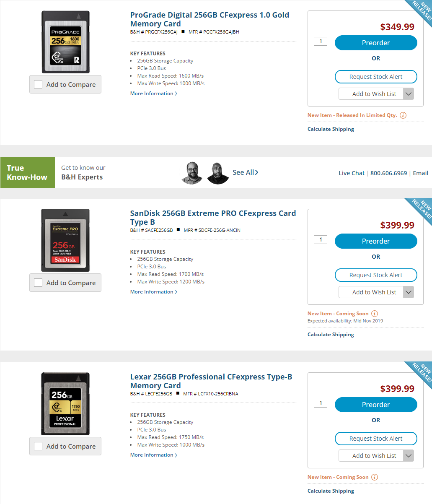Check Add to Compare for ProGrade card
432x504 pixels.
click(x=38, y=84)
